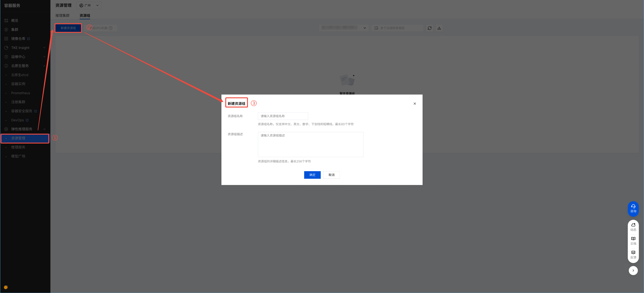Collapse the 云原生服务 menu chevron
Screen dimensions: 644x293
point(44,66)
